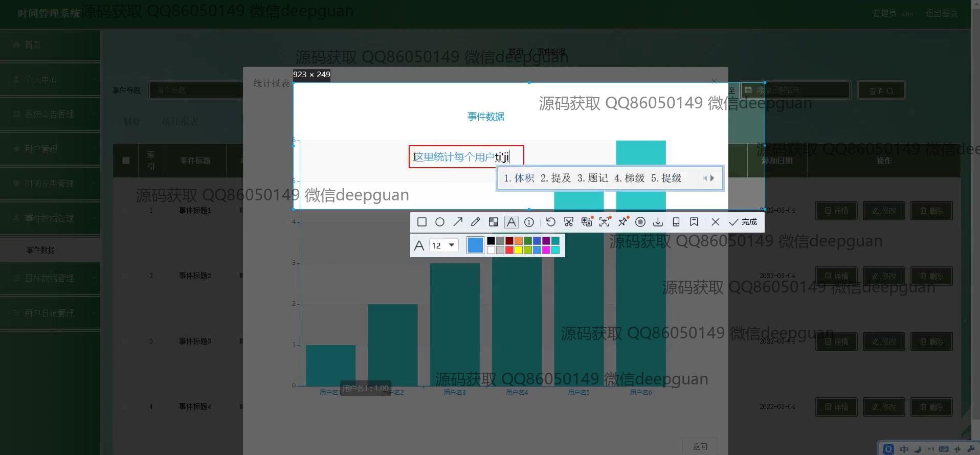
Task: Pin the screenshot to screen
Action: click(x=622, y=222)
